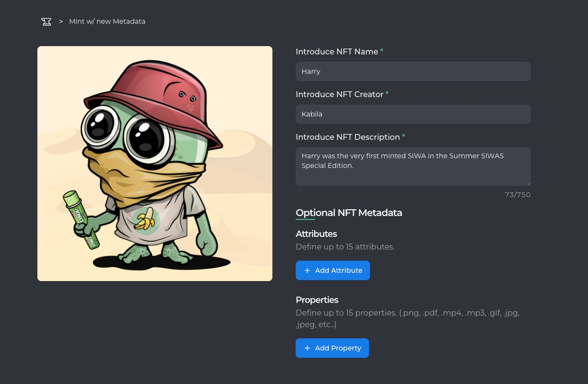Screen dimensions: 588x384
Task: Open the "Mint w/ new Metadata" breadcrumb
Action: pos(107,21)
